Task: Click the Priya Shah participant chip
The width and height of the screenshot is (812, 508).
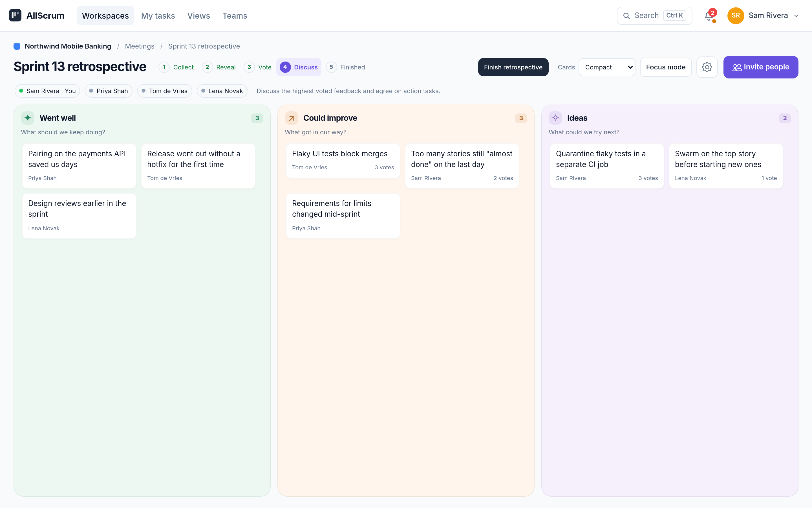Action: [x=108, y=91]
